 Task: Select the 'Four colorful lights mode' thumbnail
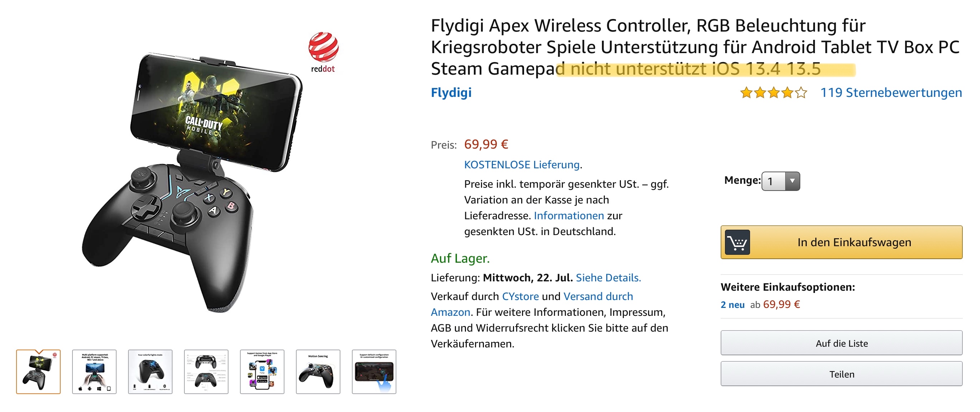pos(150,372)
